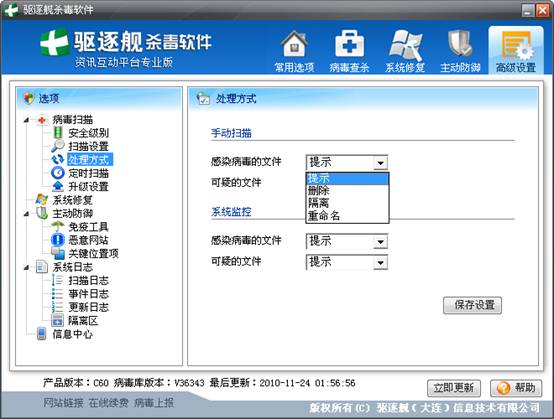Select the highlighted 处理方式 tree item
This screenshot has height=419, width=554.
click(90, 160)
